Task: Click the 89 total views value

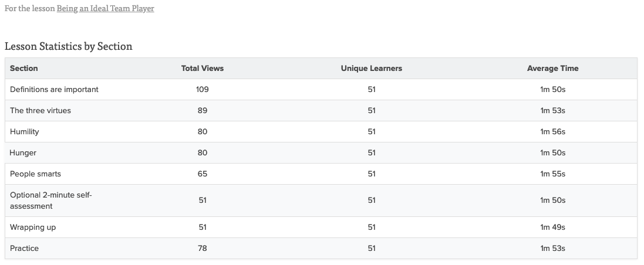Action: [x=202, y=111]
